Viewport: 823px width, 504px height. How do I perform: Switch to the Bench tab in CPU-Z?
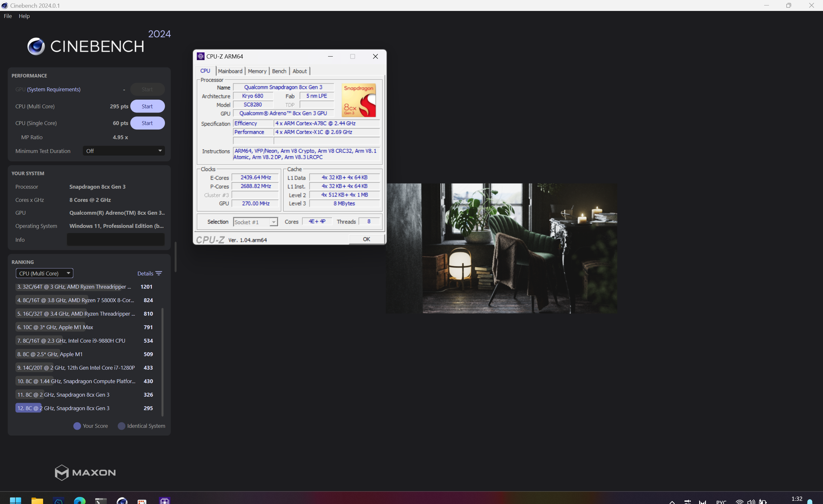(x=279, y=71)
